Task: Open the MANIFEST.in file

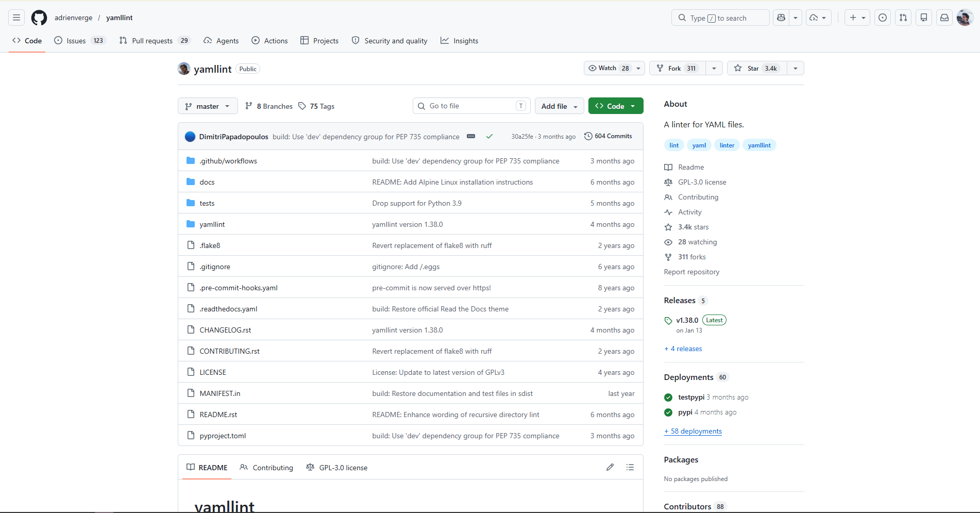Action: 220,393
